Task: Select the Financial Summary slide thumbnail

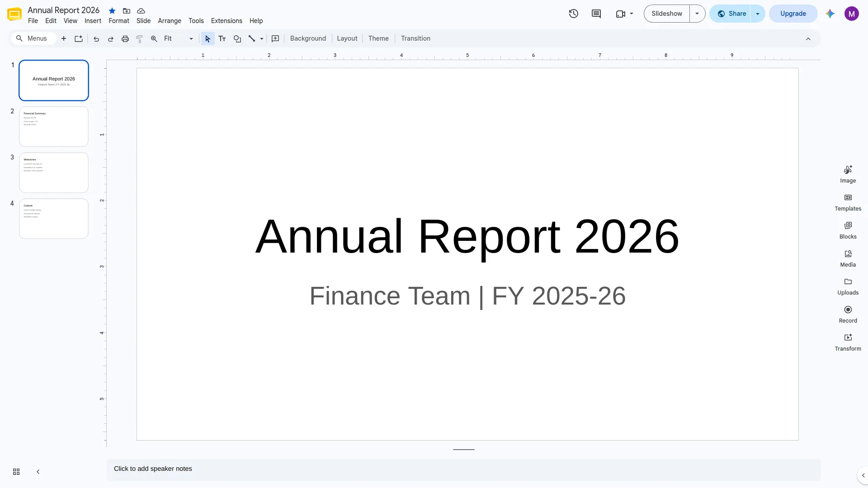Action: click(54, 127)
